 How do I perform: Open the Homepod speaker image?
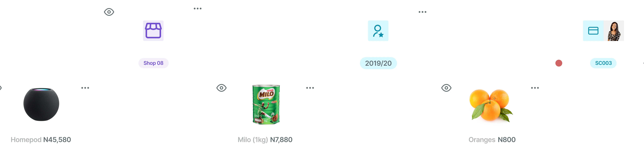(41, 104)
